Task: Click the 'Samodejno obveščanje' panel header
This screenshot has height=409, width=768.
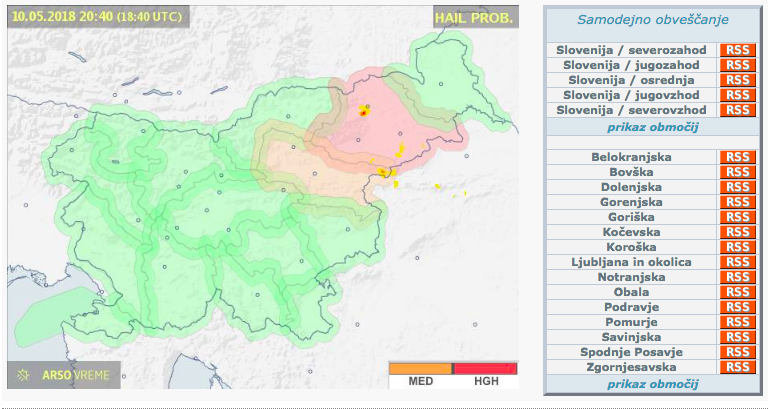Action: pyautogui.click(x=652, y=20)
